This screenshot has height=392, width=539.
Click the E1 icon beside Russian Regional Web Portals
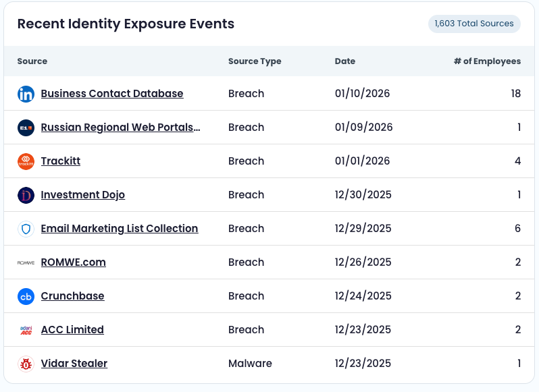click(x=26, y=128)
